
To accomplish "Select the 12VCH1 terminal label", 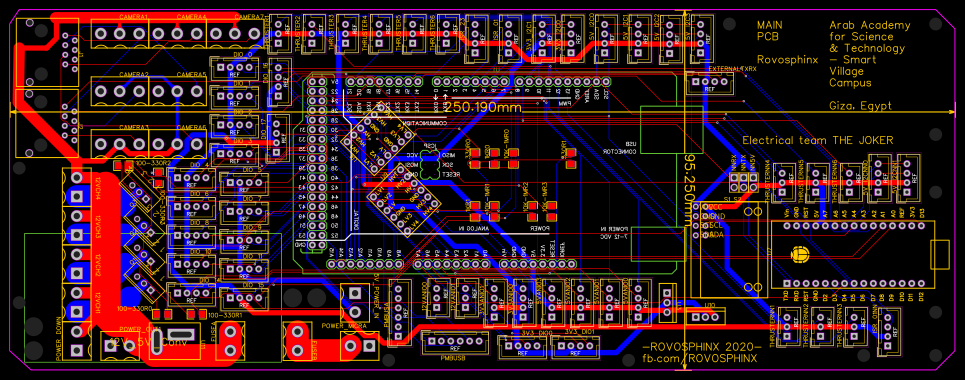I will tap(97, 302).
